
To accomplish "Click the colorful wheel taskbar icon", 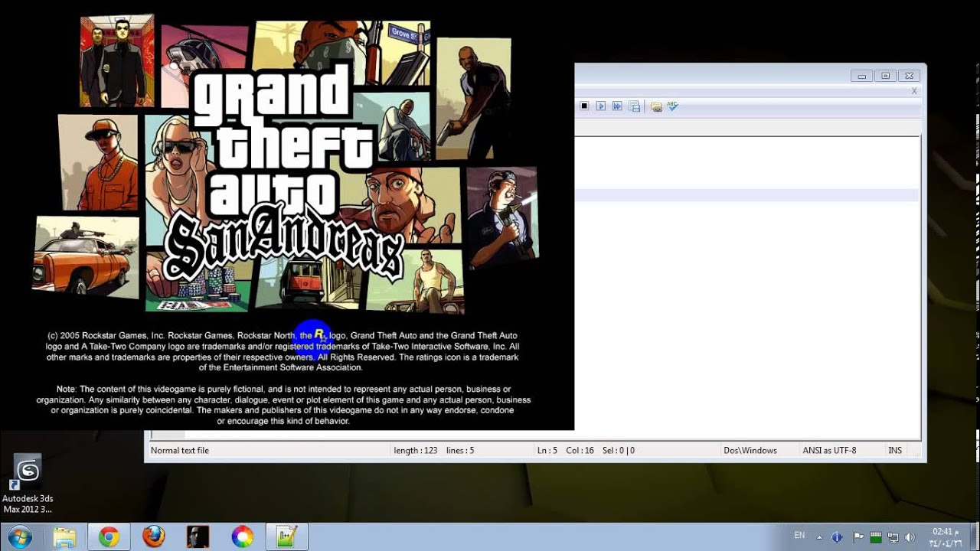I will [x=242, y=537].
